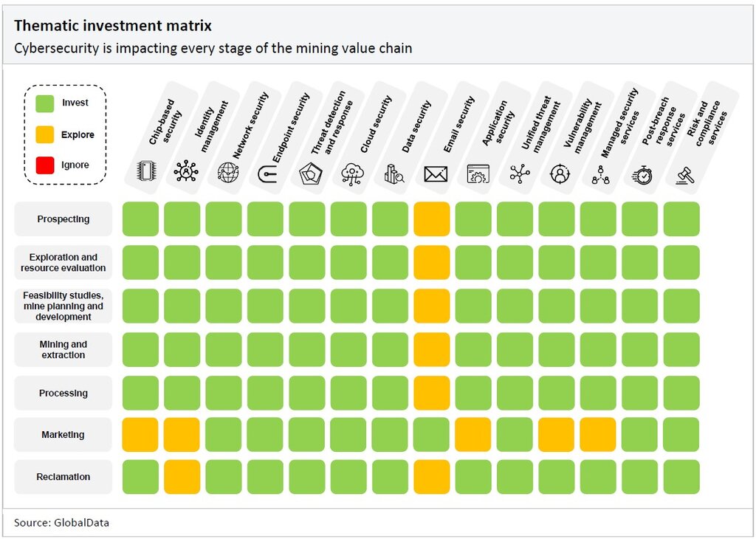
Task: Click the red Ignore legend swatch
Action: 43,165
